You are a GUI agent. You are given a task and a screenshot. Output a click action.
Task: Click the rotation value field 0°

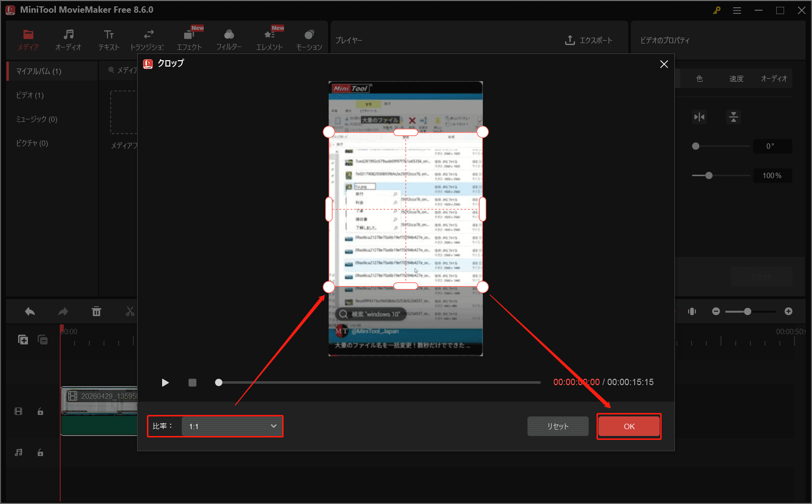[772, 146]
